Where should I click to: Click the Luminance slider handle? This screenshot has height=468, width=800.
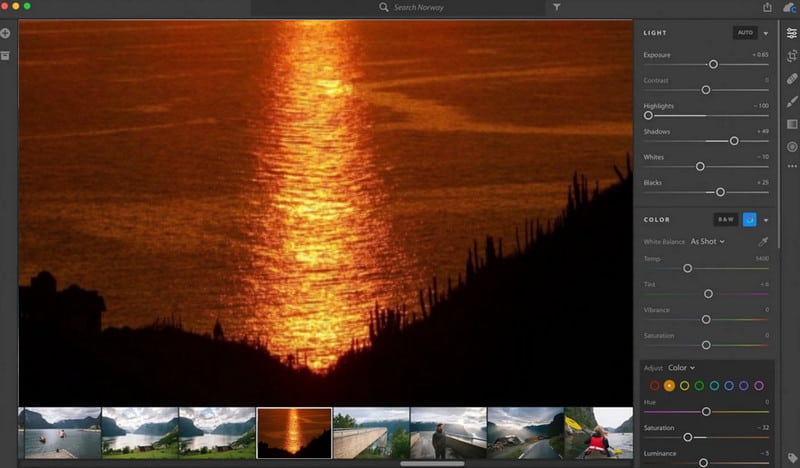[x=703, y=463]
